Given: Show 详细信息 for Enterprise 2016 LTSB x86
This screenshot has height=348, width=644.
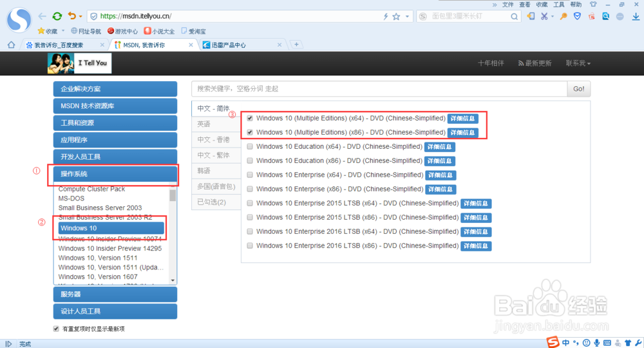Looking at the screenshot, I should pyautogui.click(x=476, y=246).
